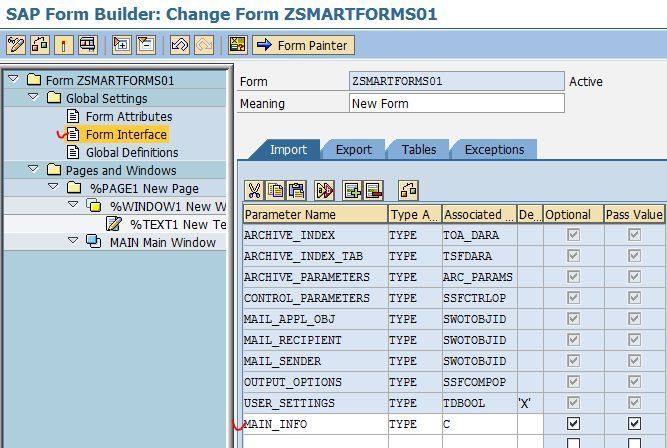Switch to the Exceptions tab

click(x=494, y=150)
